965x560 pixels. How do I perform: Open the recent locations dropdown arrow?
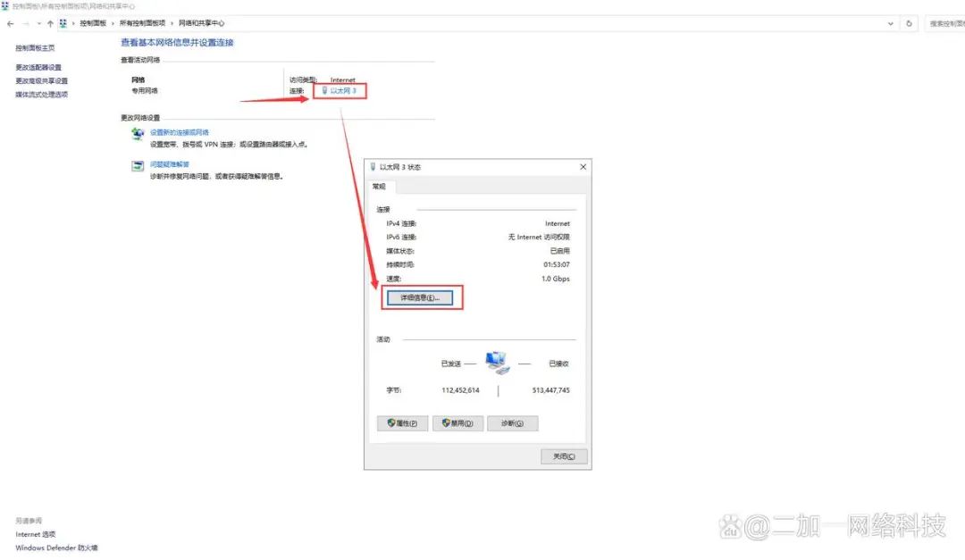(x=38, y=23)
